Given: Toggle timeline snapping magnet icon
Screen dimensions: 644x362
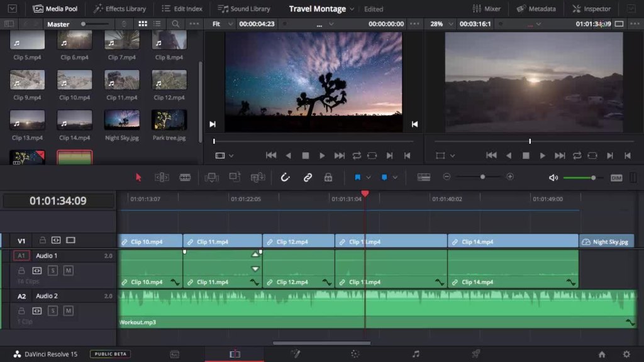Looking at the screenshot, I should [285, 177].
